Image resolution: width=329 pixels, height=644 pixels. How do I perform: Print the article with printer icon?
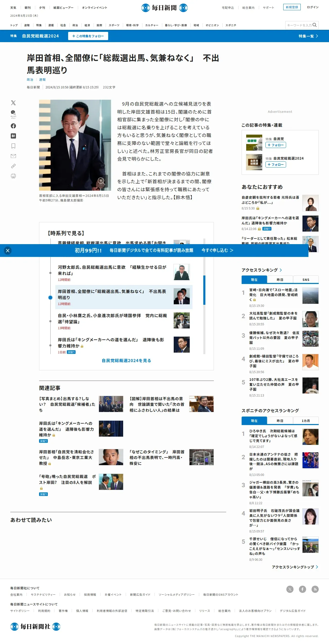(x=13, y=176)
